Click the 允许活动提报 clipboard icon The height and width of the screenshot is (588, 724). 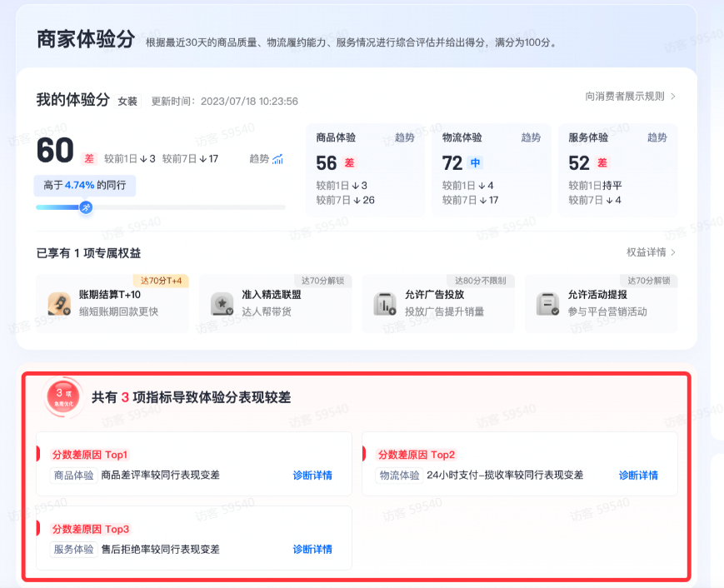547,306
